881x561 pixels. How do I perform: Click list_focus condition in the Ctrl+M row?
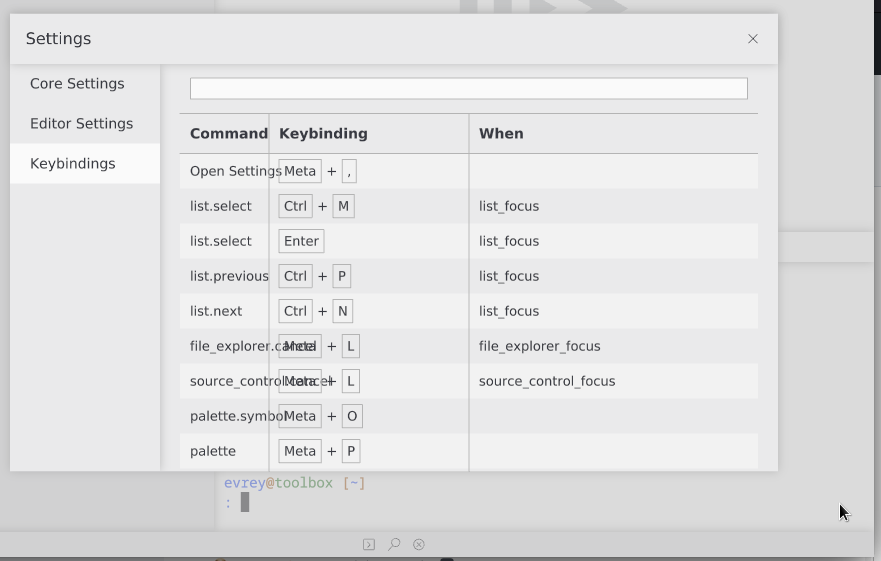click(x=508, y=206)
